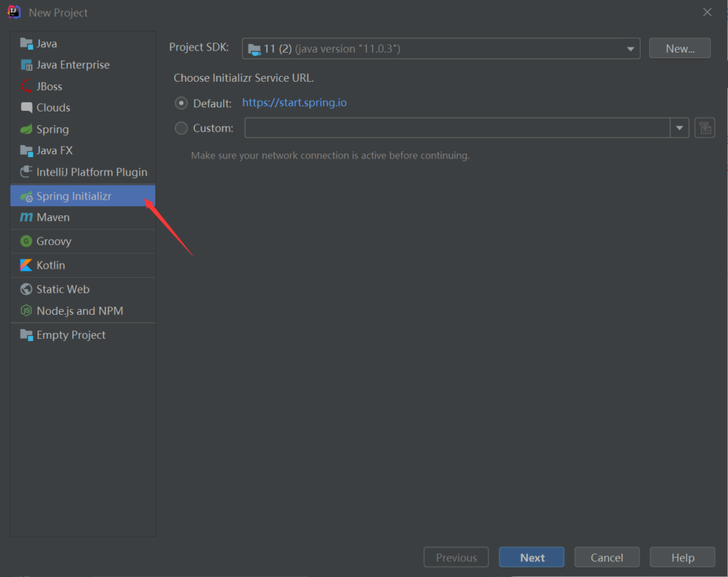Click the blue Maven m icon

click(26, 217)
